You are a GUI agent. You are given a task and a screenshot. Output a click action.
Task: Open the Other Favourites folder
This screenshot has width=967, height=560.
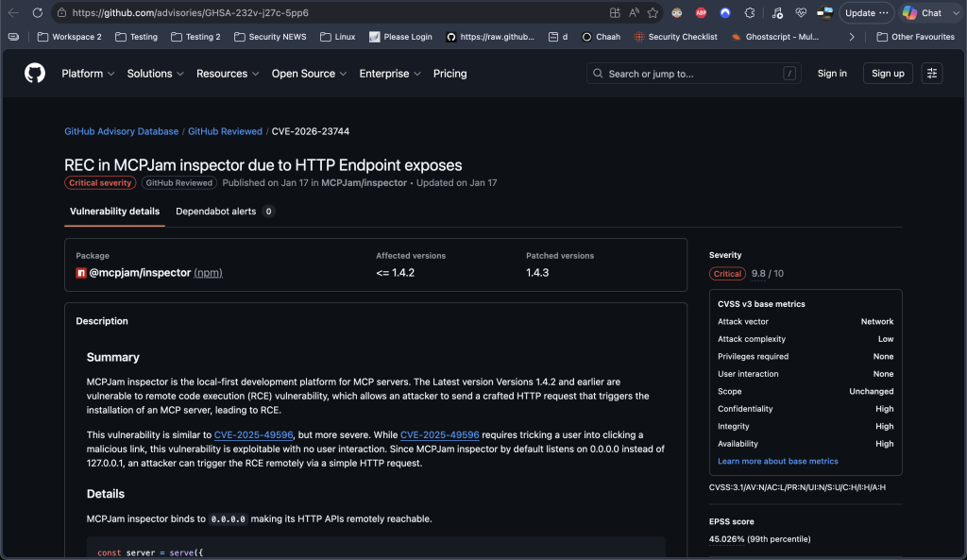[x=916, y=37]
